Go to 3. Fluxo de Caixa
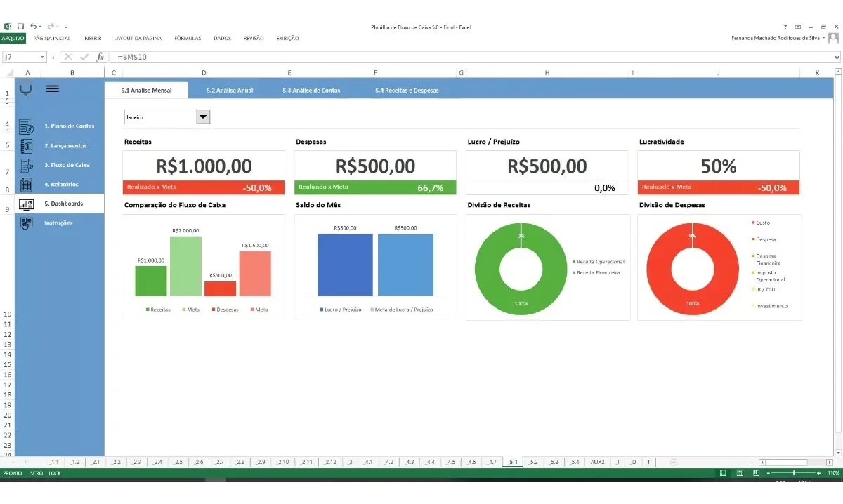Screen dimensions: 843x504 tap(67, 165)
